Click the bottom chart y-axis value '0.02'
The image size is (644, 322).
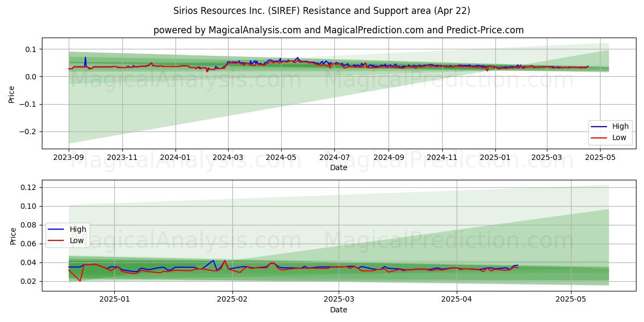29,281
